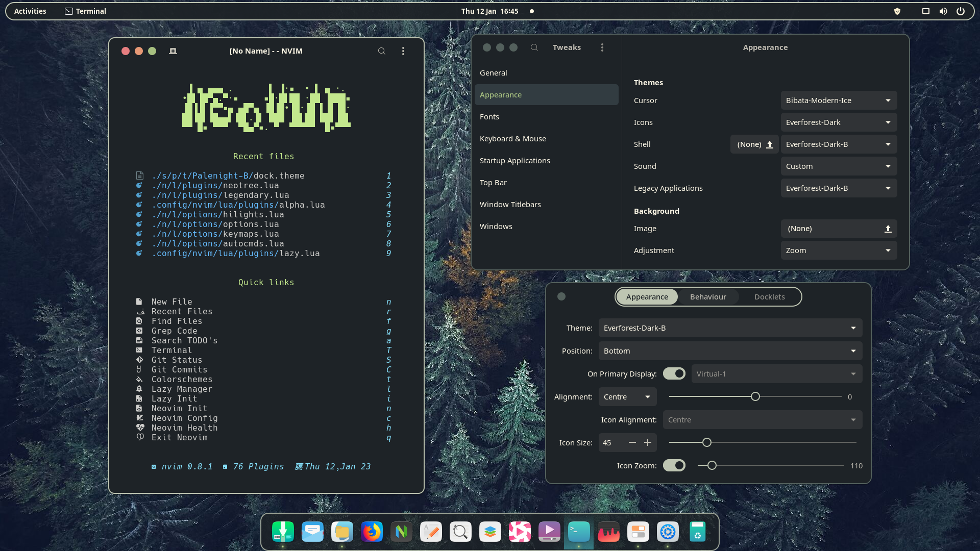The image size is (980, 551).
Task: Open the three-dot menu in NVIM titlebar
Action: tap(403, 51)
